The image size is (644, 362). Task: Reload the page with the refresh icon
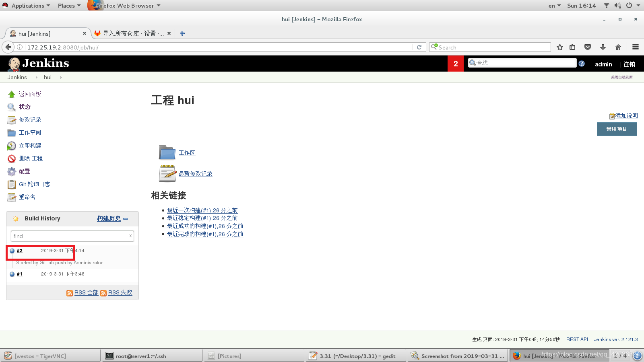[x=419, y=47]
